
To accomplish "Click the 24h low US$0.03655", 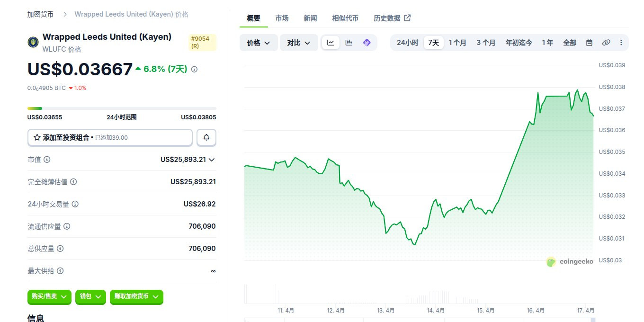I will 45,117.
